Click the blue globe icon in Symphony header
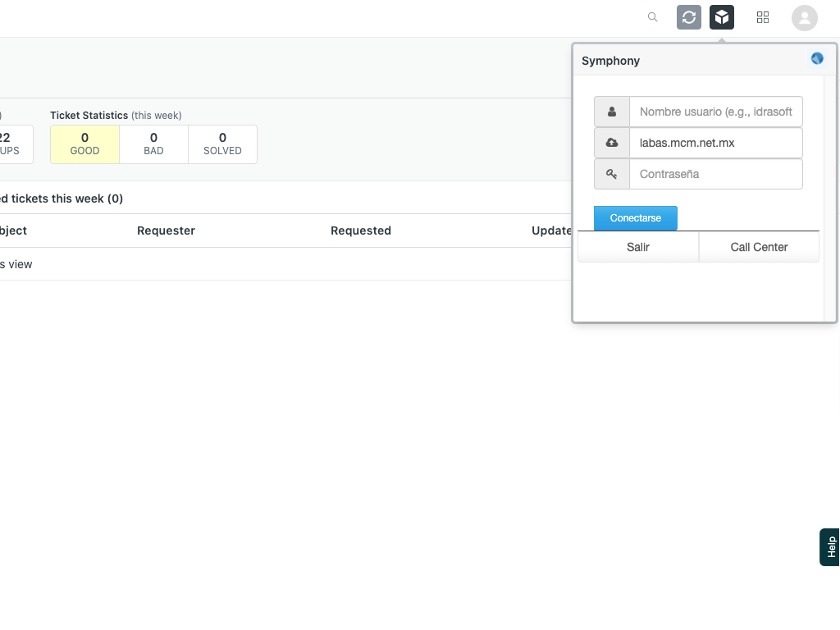 [817, 58]
